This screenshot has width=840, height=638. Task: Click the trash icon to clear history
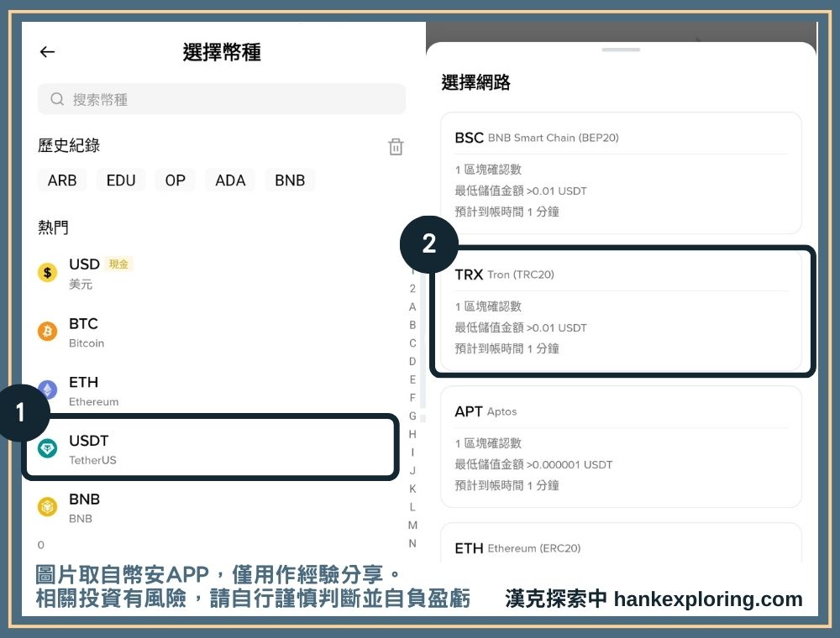pyautogui.click(x=395, y=146)
